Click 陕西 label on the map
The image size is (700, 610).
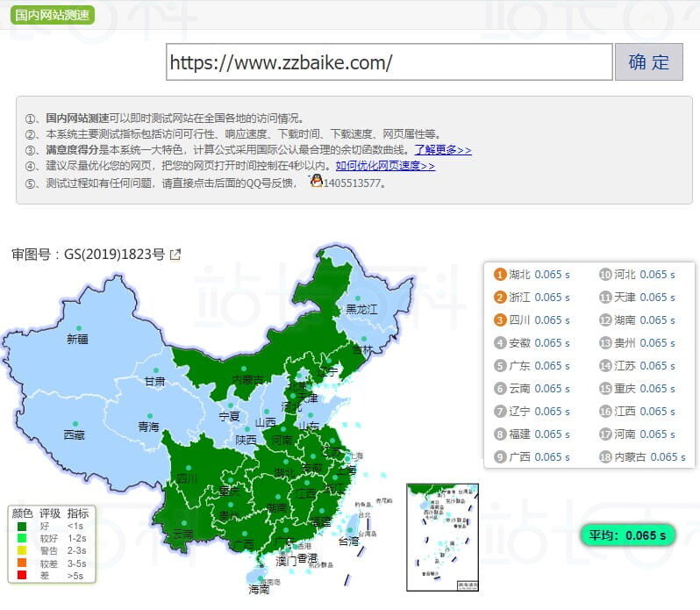[246, 440]
